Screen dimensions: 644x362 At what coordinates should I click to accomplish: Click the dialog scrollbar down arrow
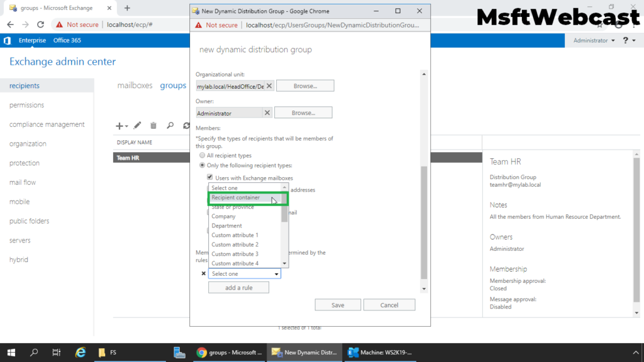coord(424,288)
